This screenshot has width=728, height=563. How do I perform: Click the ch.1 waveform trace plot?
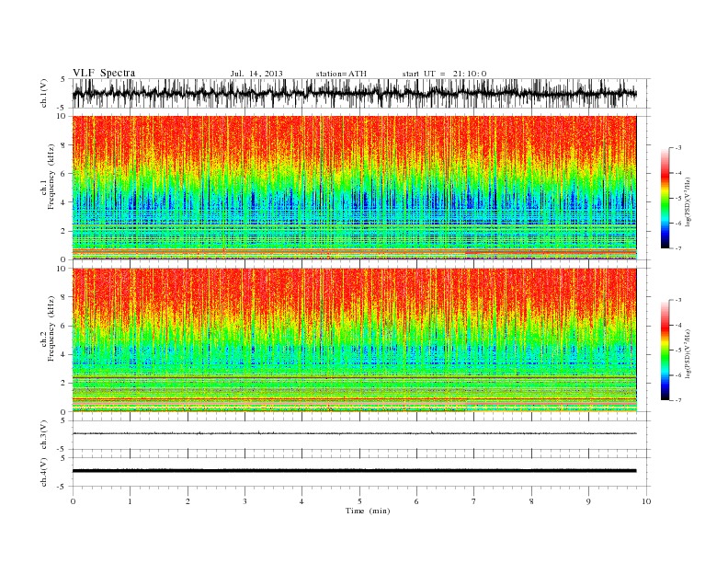point(355,93)
